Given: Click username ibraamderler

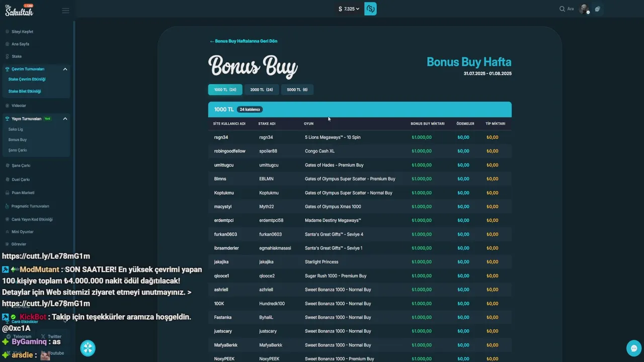Looking at the screenshot, I should tap(226, 248).
